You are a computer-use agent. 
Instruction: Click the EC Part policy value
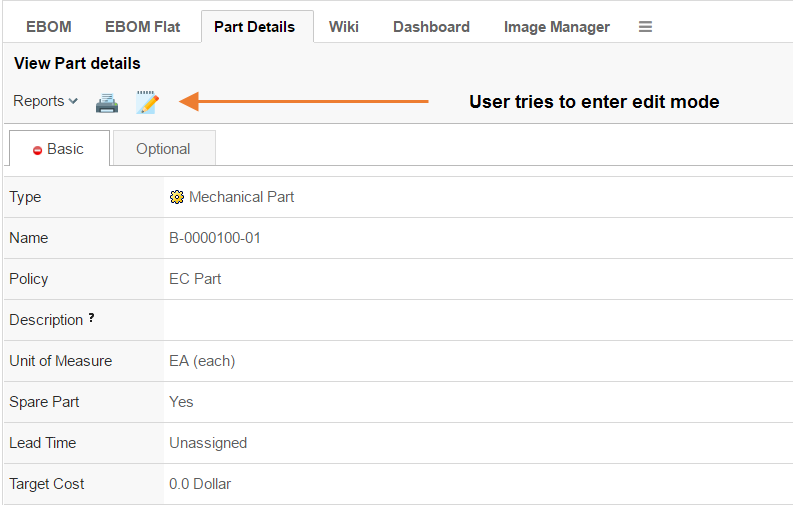pos(195,279)
